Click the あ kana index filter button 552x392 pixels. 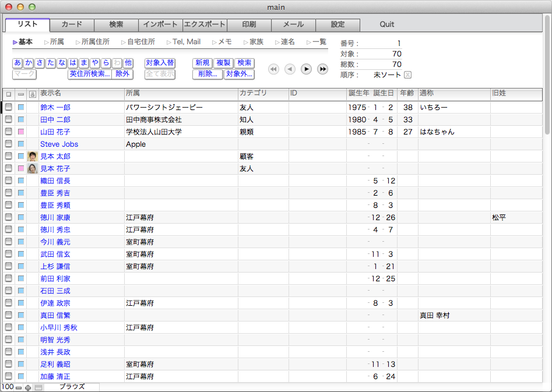pyautogui.click(x=17, y=63)
